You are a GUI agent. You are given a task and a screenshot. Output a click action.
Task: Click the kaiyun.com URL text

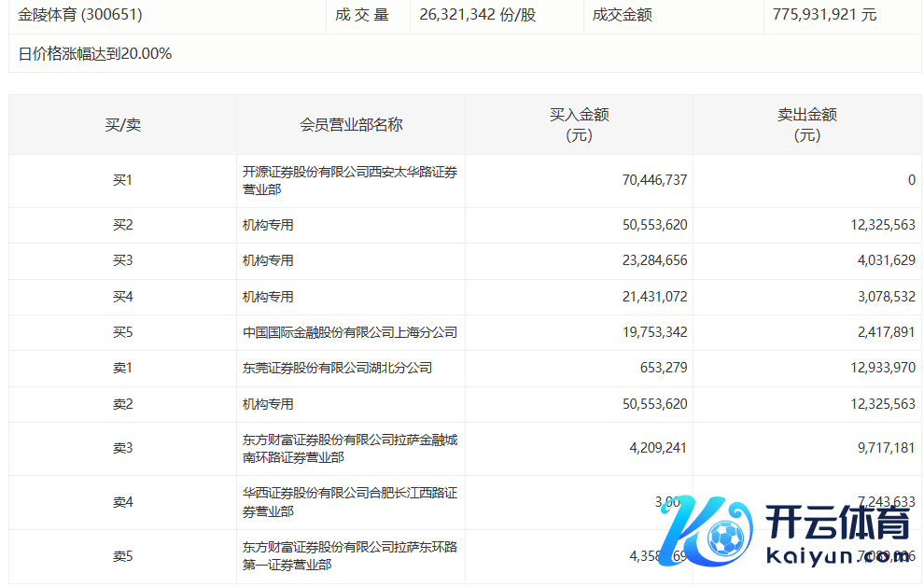836,557
